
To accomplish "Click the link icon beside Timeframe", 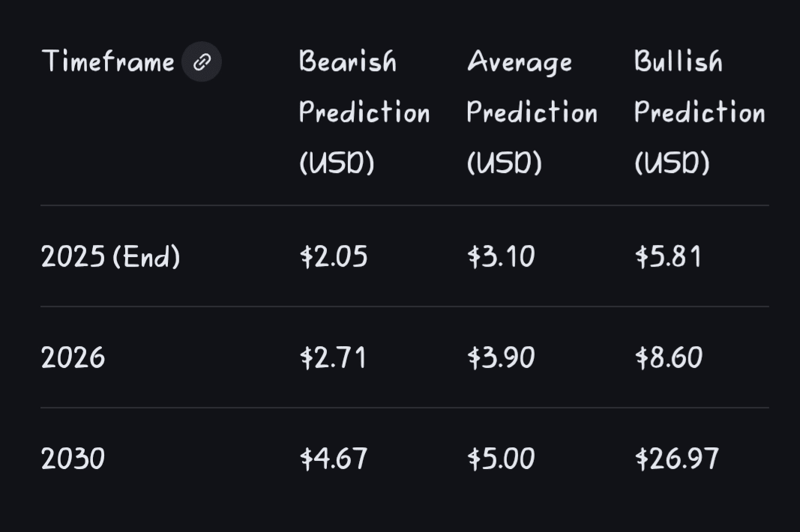I will tap(202, 62).
